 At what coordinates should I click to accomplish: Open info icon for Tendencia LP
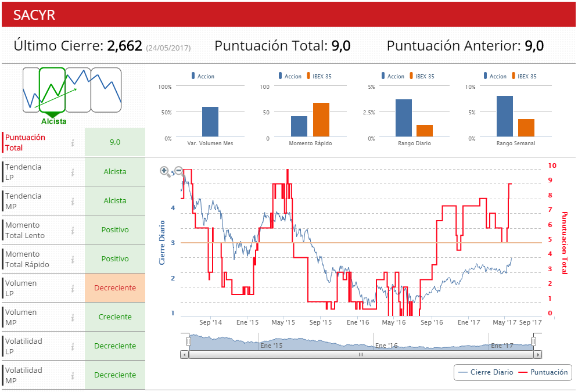[x=73, y=172]
